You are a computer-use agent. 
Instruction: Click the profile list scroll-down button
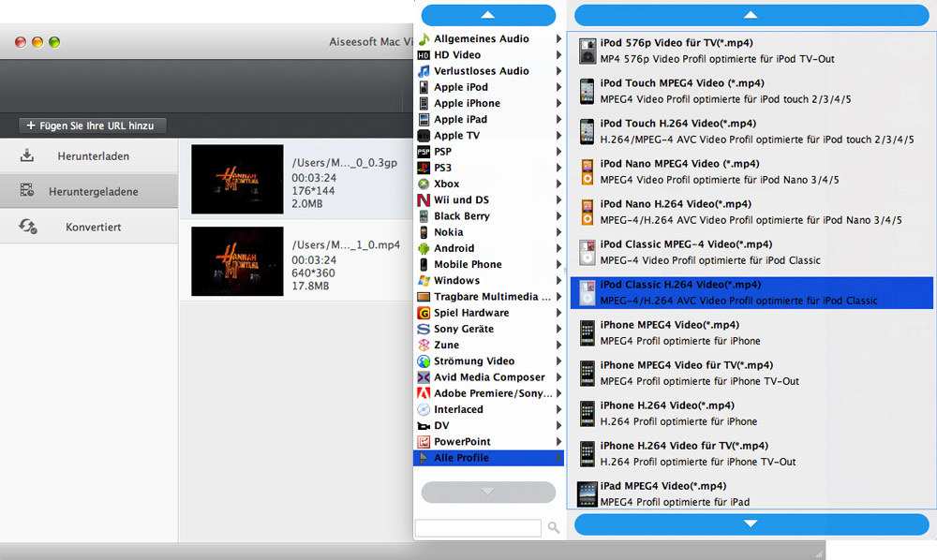click(x=751, y=524)
